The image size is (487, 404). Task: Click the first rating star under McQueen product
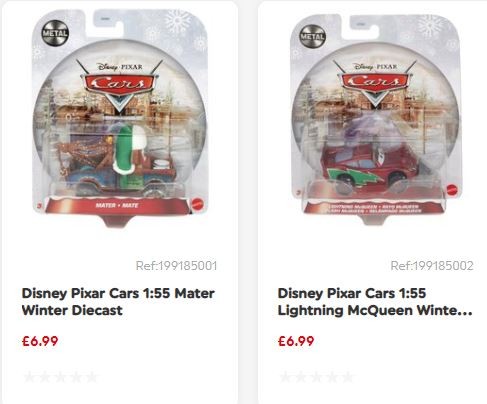(286, 377)
